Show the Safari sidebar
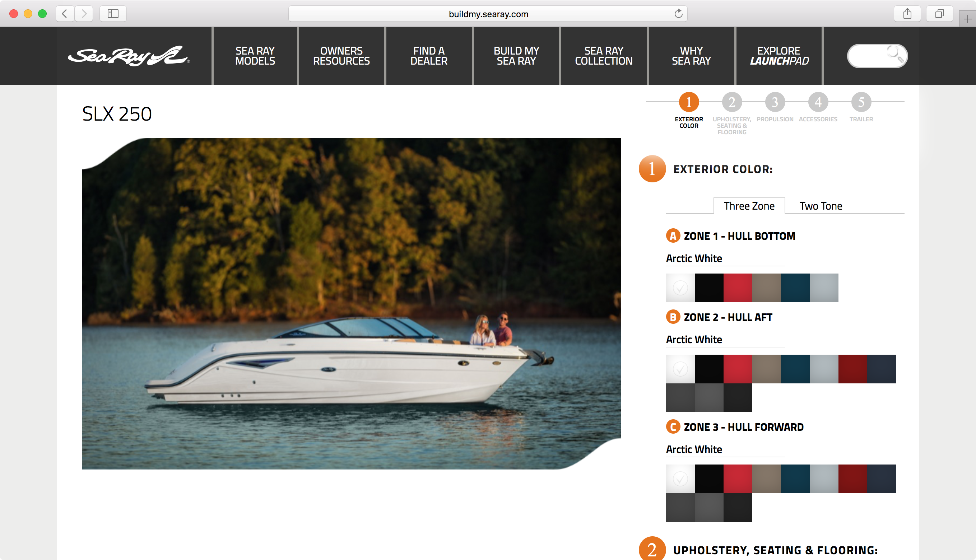 [x=113, y=14]
